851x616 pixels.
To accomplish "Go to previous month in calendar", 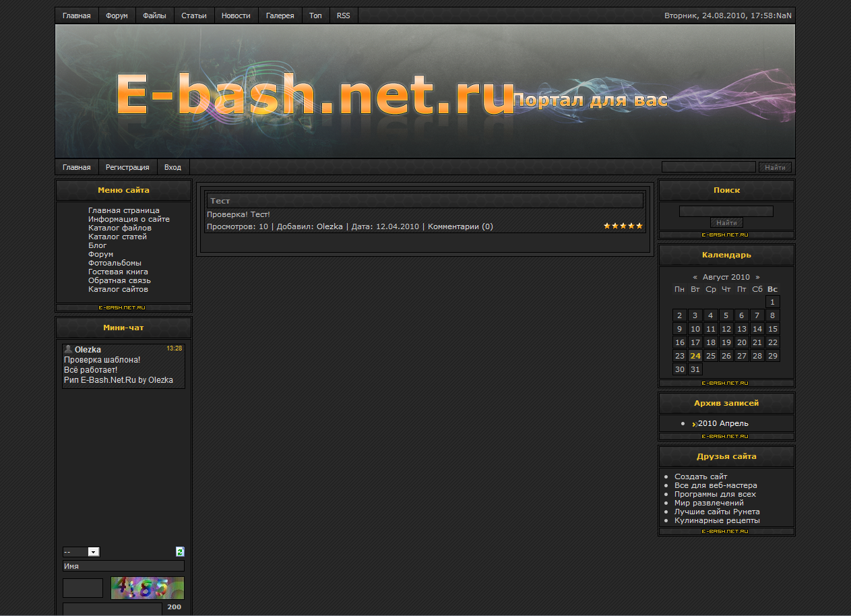I will click(x=695, y=277).
